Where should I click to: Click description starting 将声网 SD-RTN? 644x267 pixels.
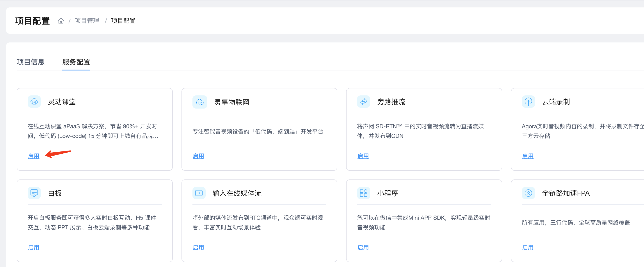coord(420,131)
